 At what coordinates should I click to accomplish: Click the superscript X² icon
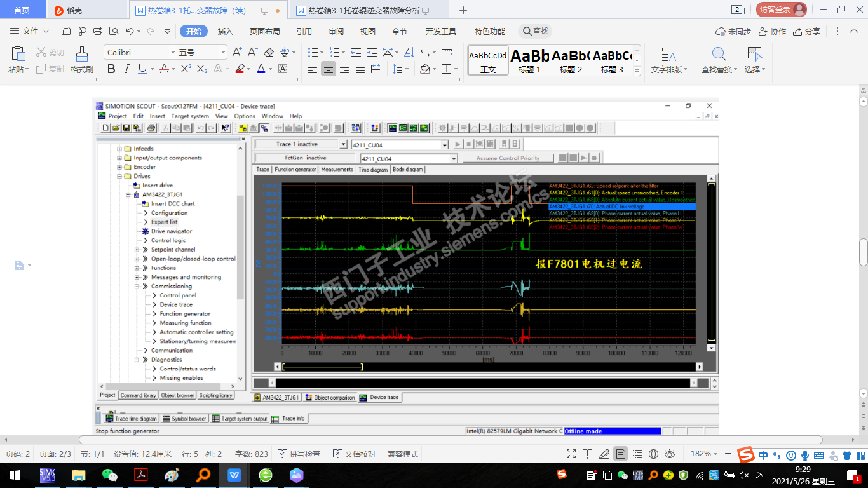point(186,69)
